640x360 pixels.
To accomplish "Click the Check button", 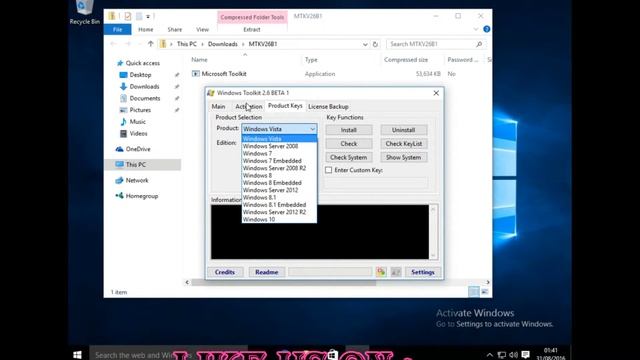I will pyautogui.click(x=349, y=144).
